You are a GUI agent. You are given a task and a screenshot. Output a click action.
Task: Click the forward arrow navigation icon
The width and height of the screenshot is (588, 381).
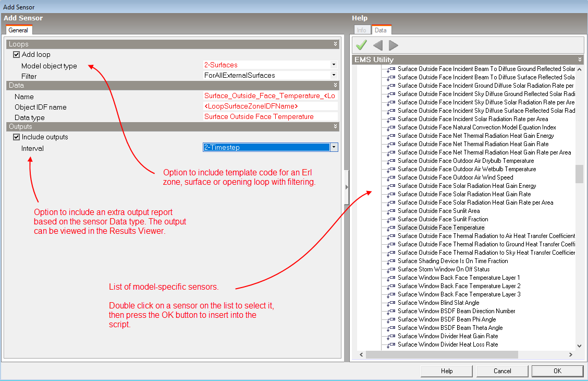click(x=394, y=45)
